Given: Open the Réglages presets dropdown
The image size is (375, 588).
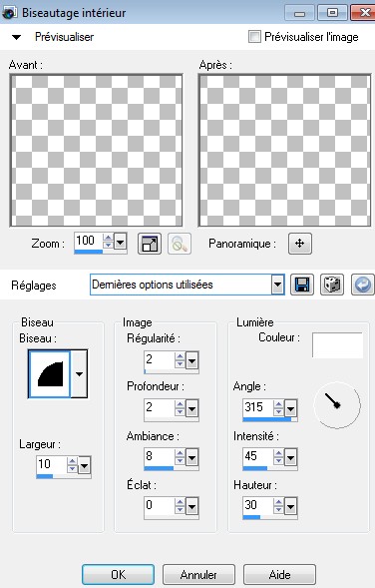Looking at the screenshot, I should 277,285.
